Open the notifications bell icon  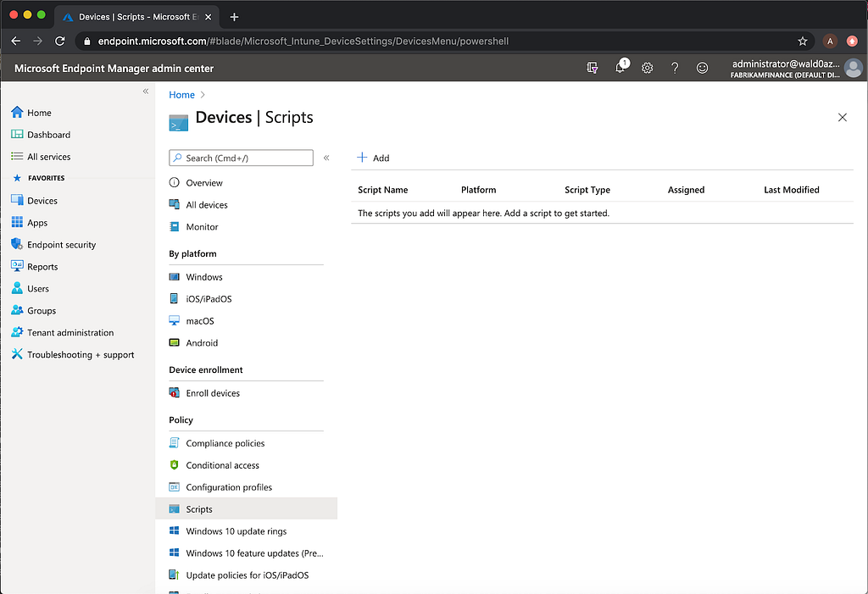(x=620, y=68)
